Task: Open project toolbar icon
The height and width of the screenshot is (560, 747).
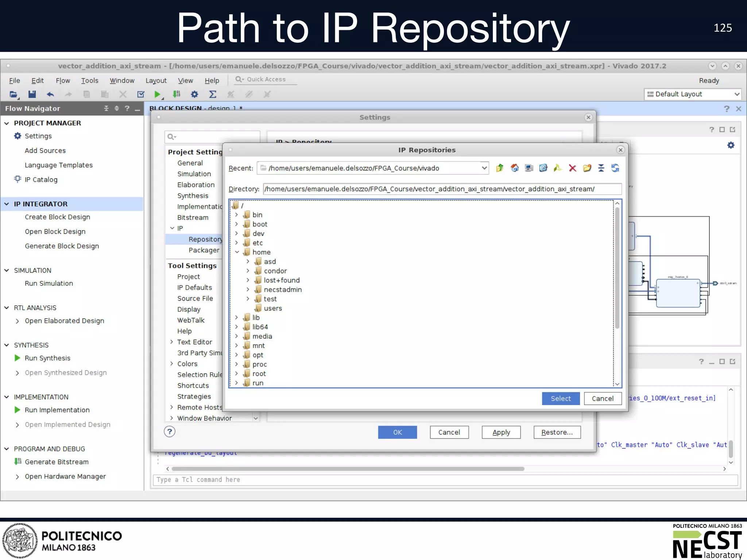Action: coord(13,94)
